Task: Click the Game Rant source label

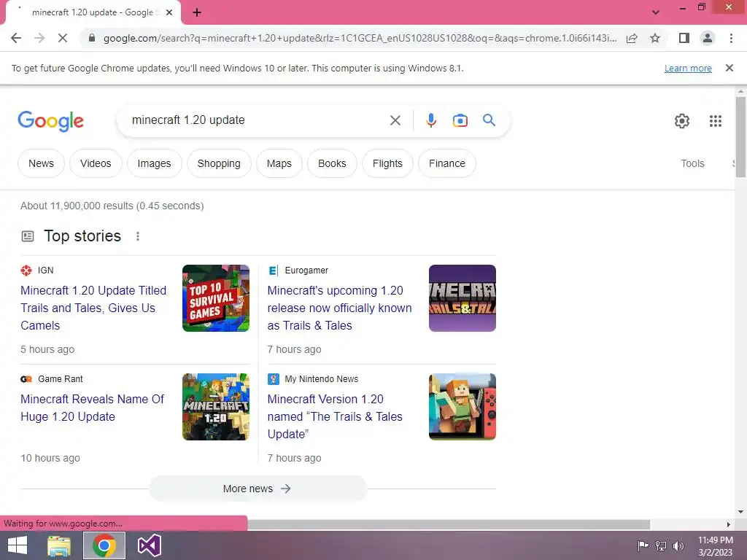Action: click(x=61, y=379)
